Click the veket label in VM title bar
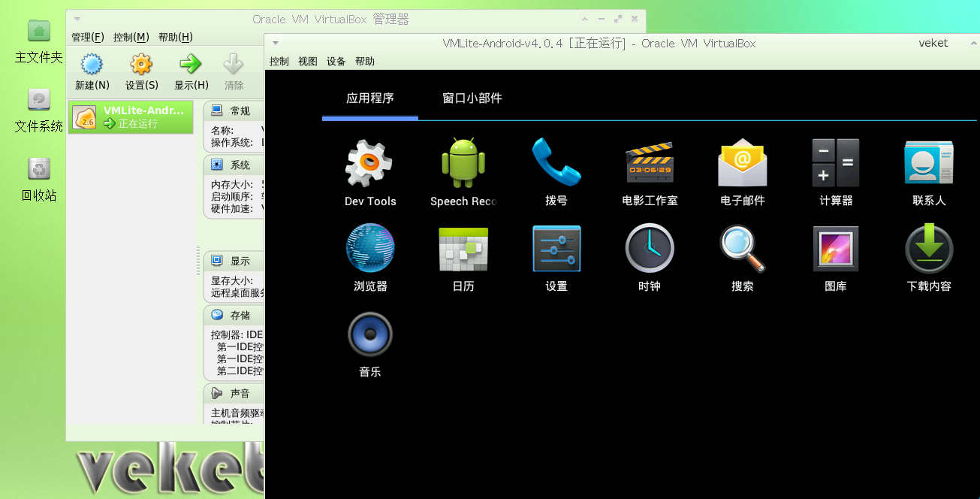This screenshot has width=980, height=499. click(x=933, y=43)
